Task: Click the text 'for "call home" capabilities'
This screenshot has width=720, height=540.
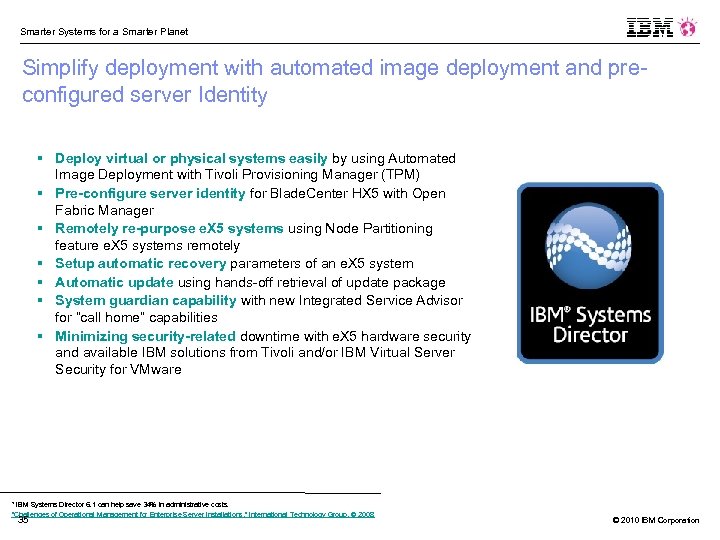Action: 136,317
